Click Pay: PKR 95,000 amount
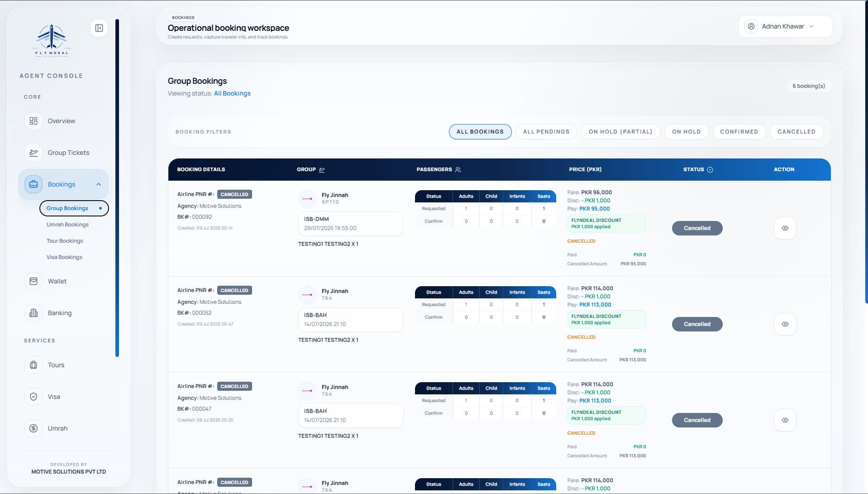Image resolution: width=868 pixels, height=494 pixels. pos(588,209)
